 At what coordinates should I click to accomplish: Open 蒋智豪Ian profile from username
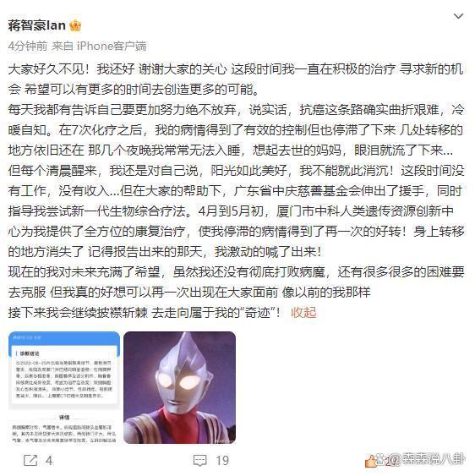36,25
